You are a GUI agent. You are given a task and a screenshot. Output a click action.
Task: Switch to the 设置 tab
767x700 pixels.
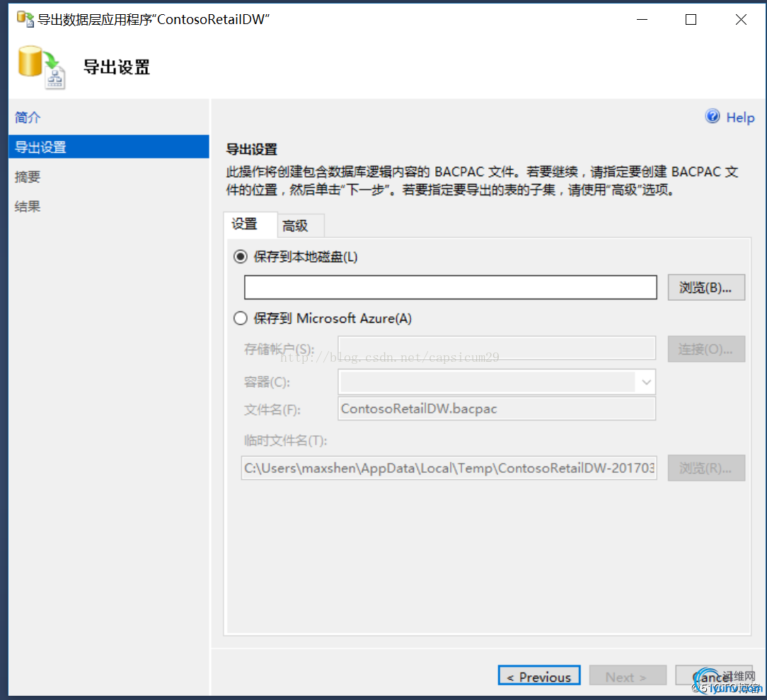click(x=250, y=224)
